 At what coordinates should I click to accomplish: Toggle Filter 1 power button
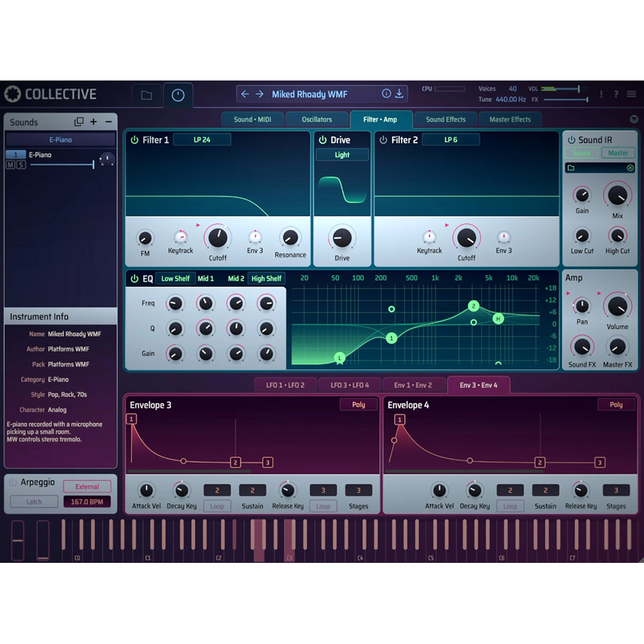click(135, 140)
